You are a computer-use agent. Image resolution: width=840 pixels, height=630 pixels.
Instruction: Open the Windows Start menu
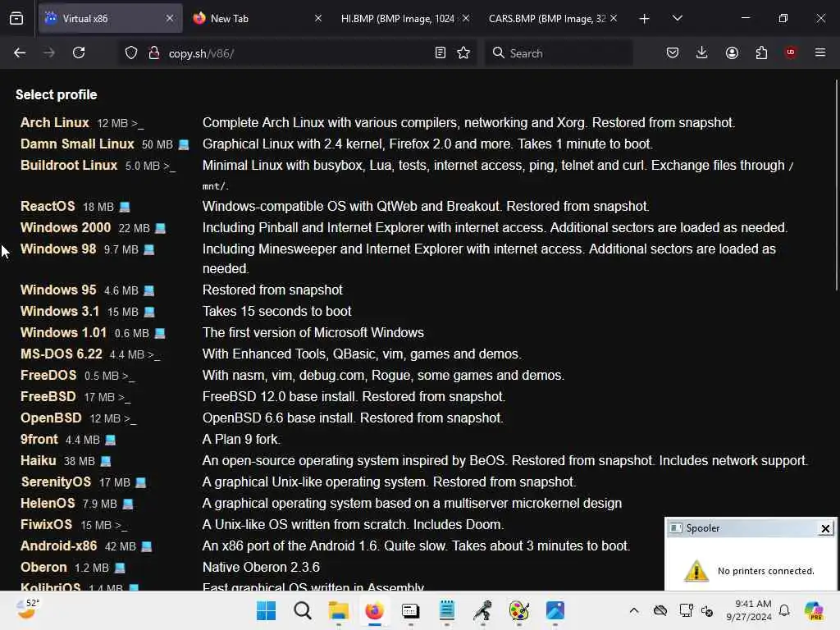pyautogui.click(x=267, y=610)
